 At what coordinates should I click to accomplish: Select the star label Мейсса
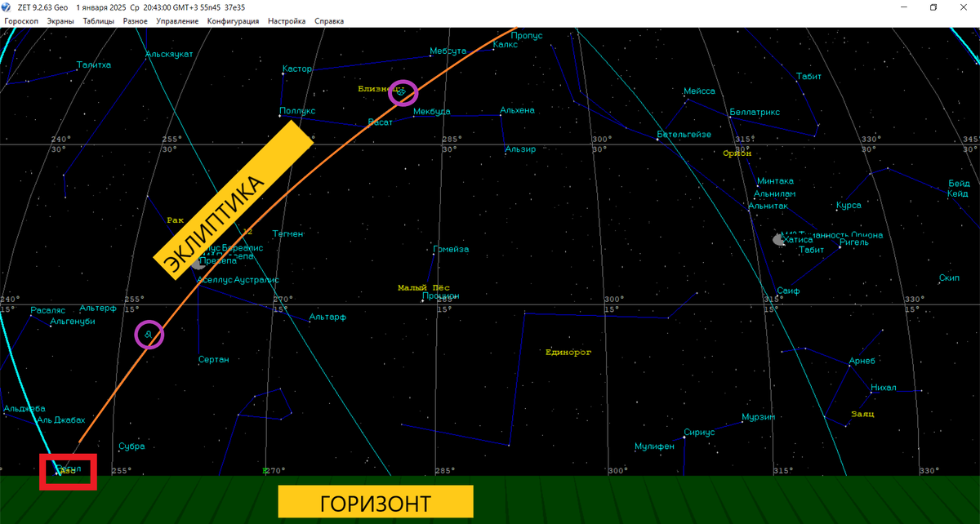[699, 91]
